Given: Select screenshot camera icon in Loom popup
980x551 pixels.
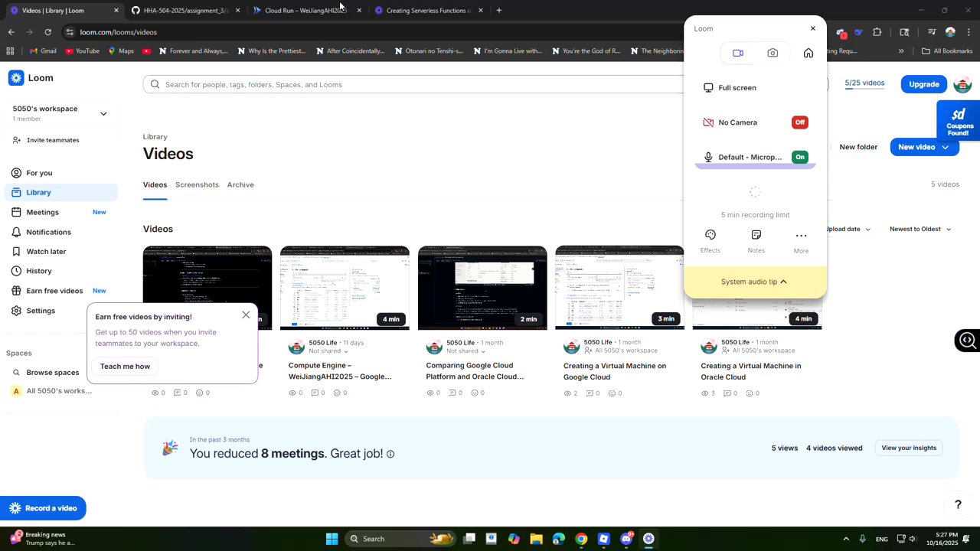Looking at the screenshot, I should pyautogui.click(x=773, y=53).
